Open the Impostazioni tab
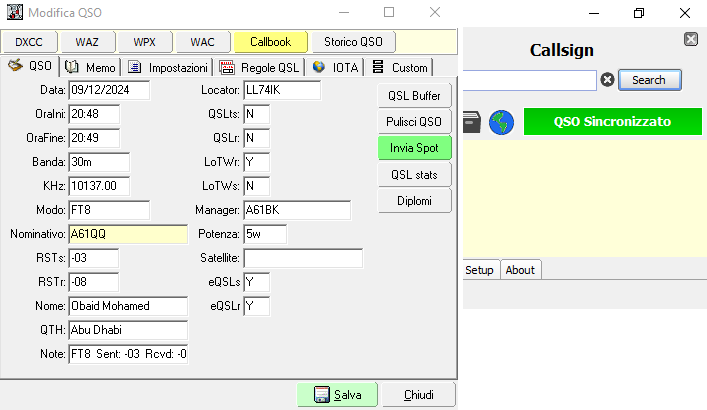Image resolution: width=707 pixels, height=410 pixels. click(x=168, y=67)
